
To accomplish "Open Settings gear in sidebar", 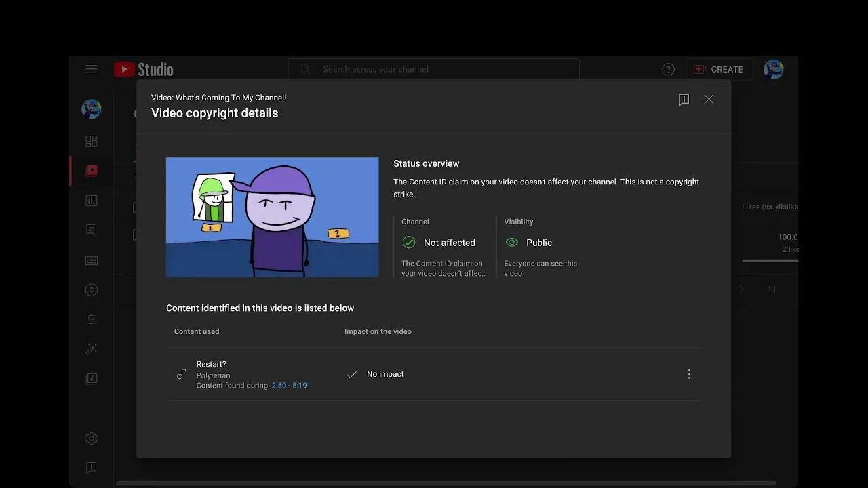I will pos(92,439).
